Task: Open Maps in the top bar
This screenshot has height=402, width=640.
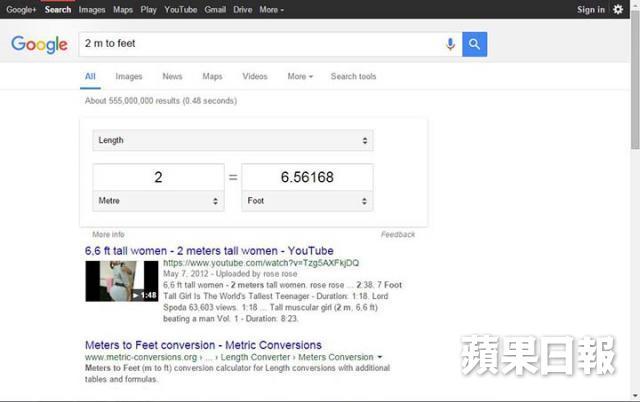Action: tap(123, 9)
